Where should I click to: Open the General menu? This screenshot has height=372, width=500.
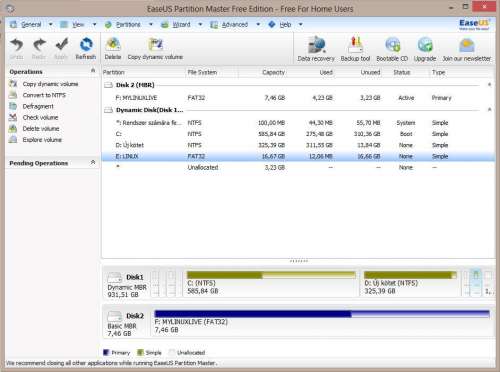(x=31, y=24)
